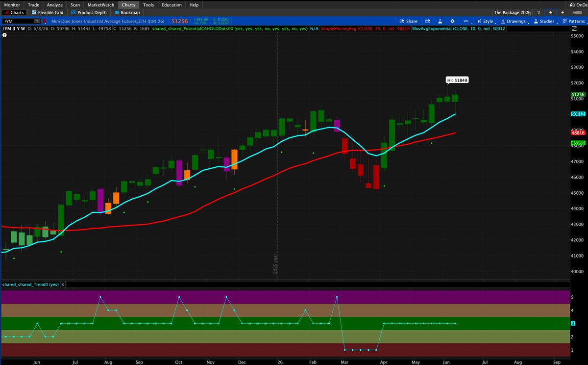The width and height of the screenshot is (588, 365).
Task: Click the flask icon in the chart toolbar
Action: click(440, 21)
